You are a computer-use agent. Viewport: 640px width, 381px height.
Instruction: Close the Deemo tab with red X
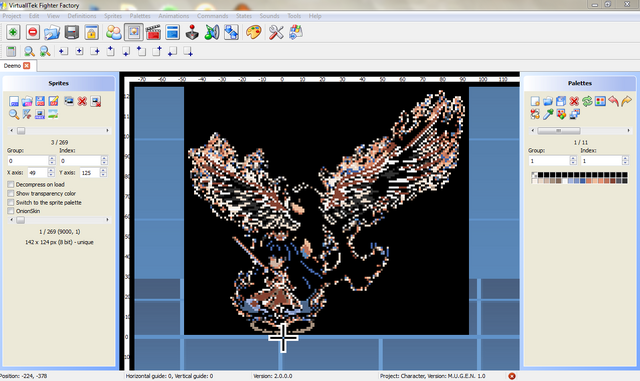[x=27, y=66]
